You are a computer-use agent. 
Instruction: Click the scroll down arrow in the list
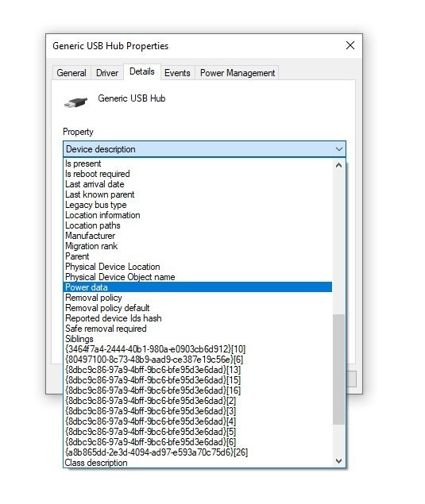(x=338, y=460)
